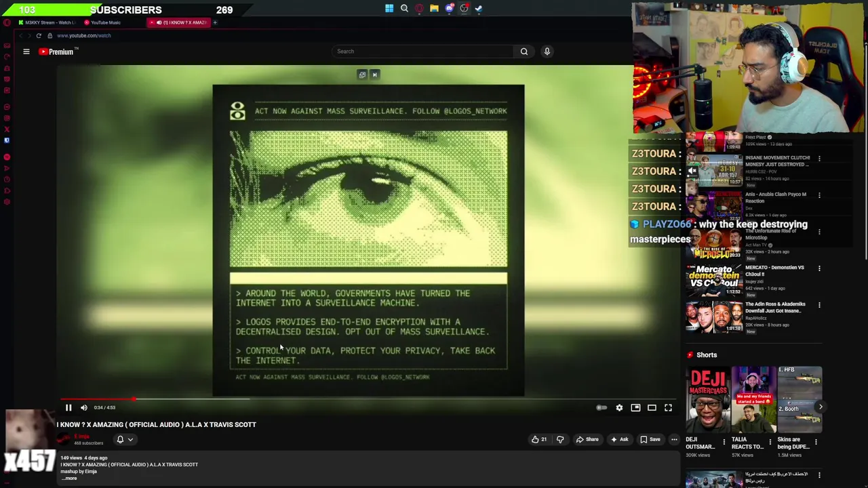Toggle the autoplay switch in player
This screenshot has height=488, width=868.
click(x=601, y=407)
